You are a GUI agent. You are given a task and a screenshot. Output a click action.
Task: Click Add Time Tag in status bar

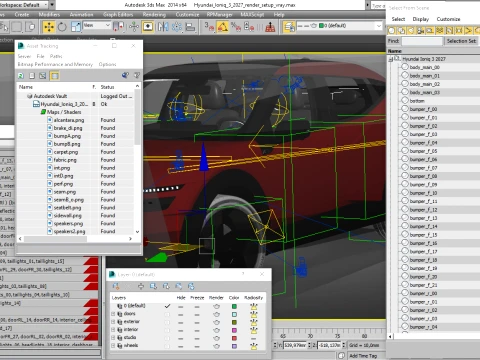coord(363,356)
